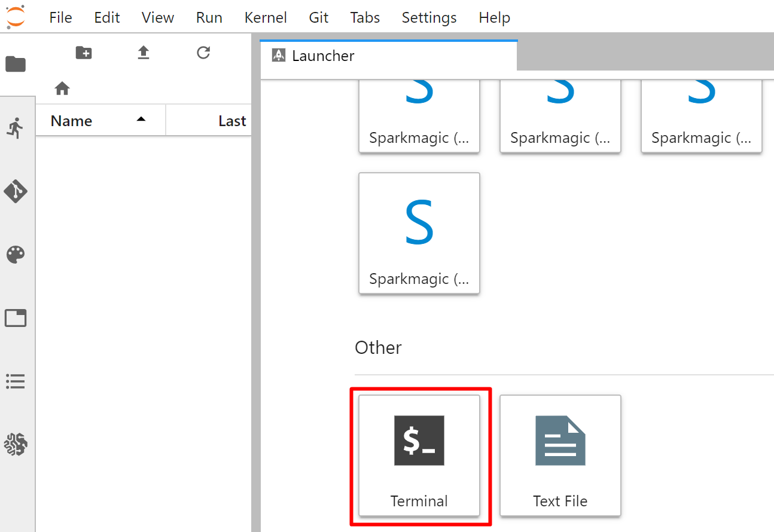Open the Git sidebar panel icon
Screen dimensions: 774x532
coord(16,191)
